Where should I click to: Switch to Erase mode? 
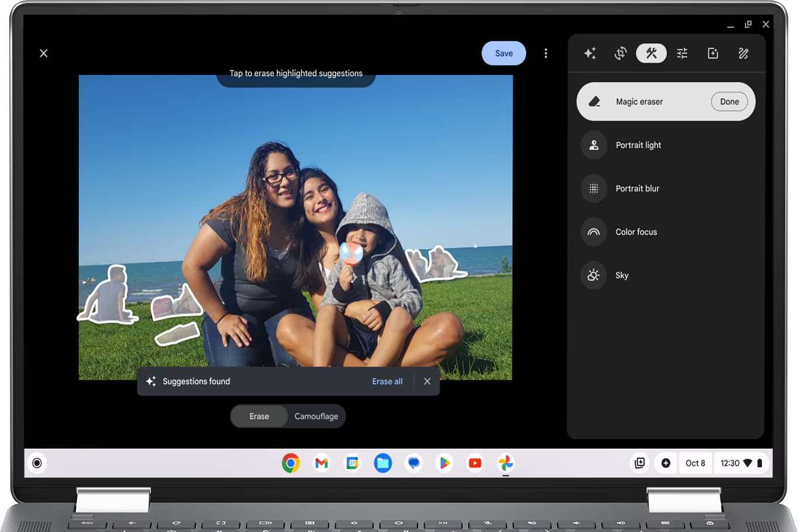259,416
